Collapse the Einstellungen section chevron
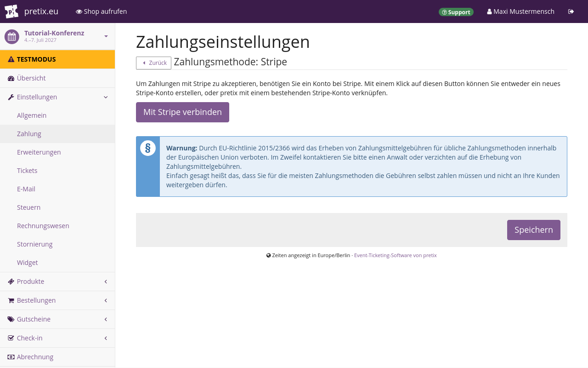 pyautogui.click(x=106, y=97)
